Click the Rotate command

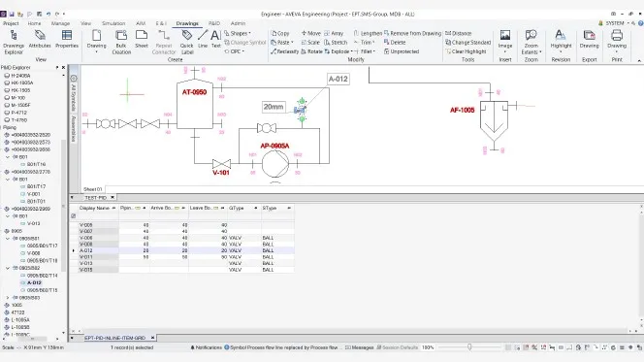[311, 51]
